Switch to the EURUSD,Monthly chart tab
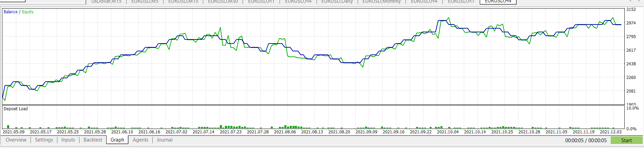The width and height of the screenshot is (644, 148). pos(381,2)
